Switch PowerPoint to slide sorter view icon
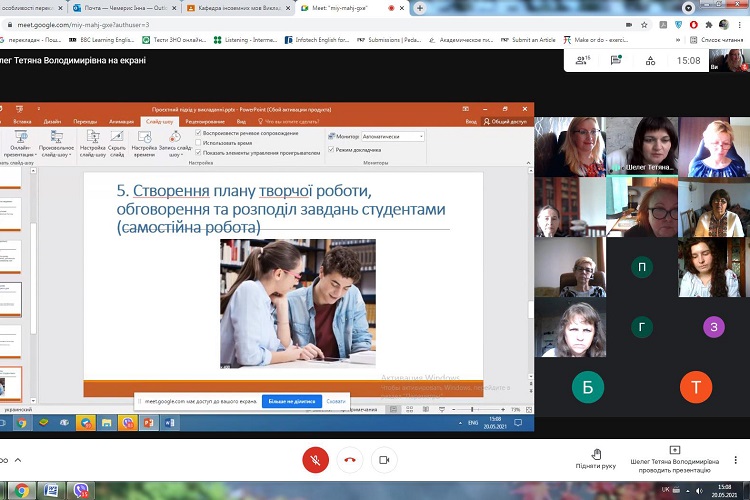This screenshot has width=750, height=500. [409, 410]
